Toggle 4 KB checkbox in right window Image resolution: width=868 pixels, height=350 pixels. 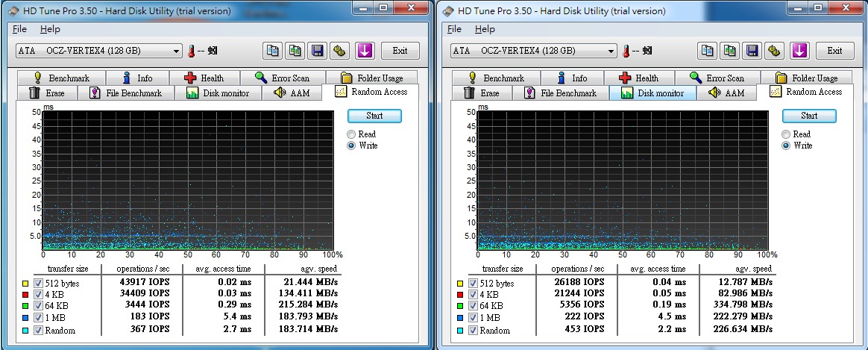[472, 295]
